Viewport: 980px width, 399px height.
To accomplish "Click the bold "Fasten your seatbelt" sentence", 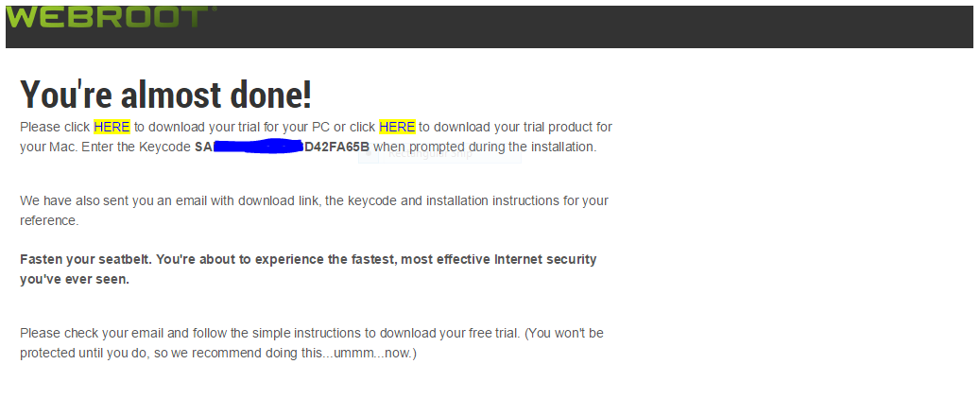I will pyautogui.click(x=308, y=259).
